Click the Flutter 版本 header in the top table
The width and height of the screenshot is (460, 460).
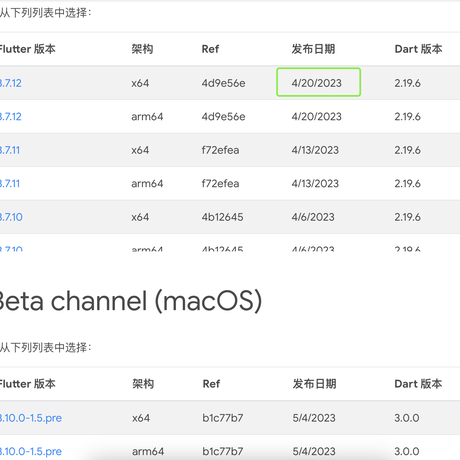tap(27, 49)
